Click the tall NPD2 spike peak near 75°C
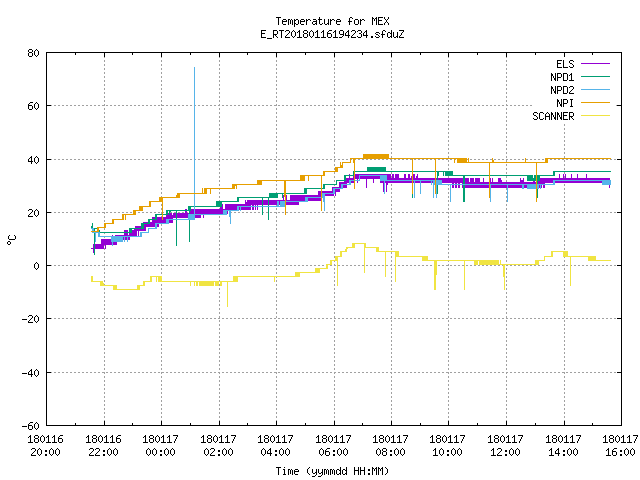 click(194, 68)
